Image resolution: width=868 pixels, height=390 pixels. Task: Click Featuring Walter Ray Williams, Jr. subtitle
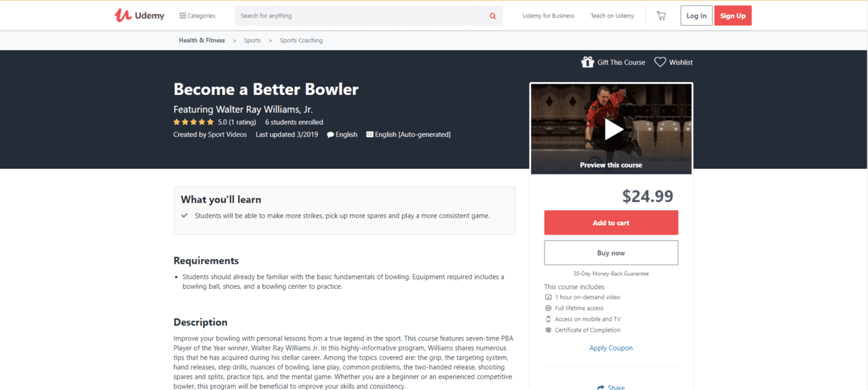243,109
